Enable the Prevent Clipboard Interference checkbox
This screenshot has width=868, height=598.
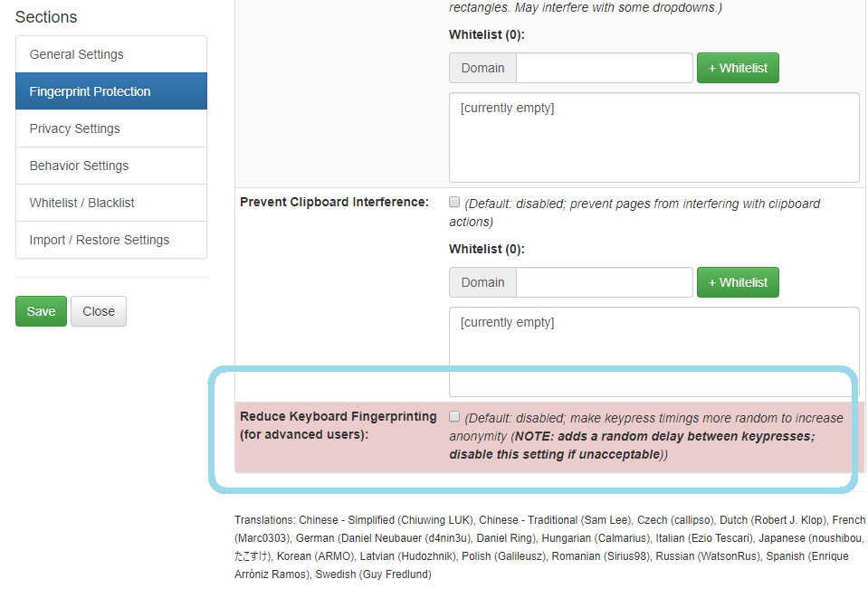454,203
